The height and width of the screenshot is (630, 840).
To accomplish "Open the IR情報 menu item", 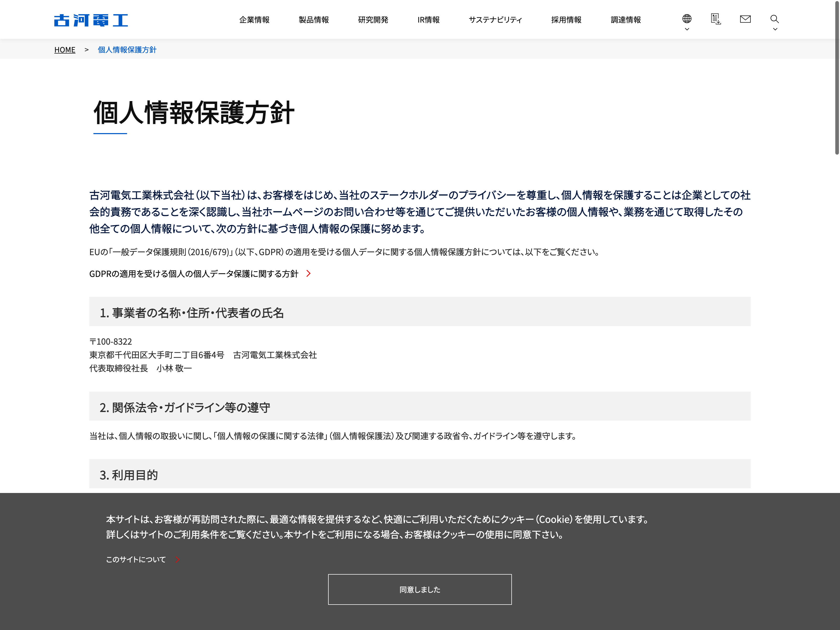I will 428,20.
